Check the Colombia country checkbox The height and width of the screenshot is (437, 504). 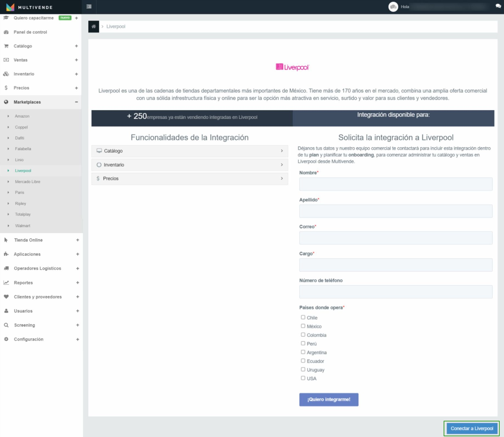303,335
